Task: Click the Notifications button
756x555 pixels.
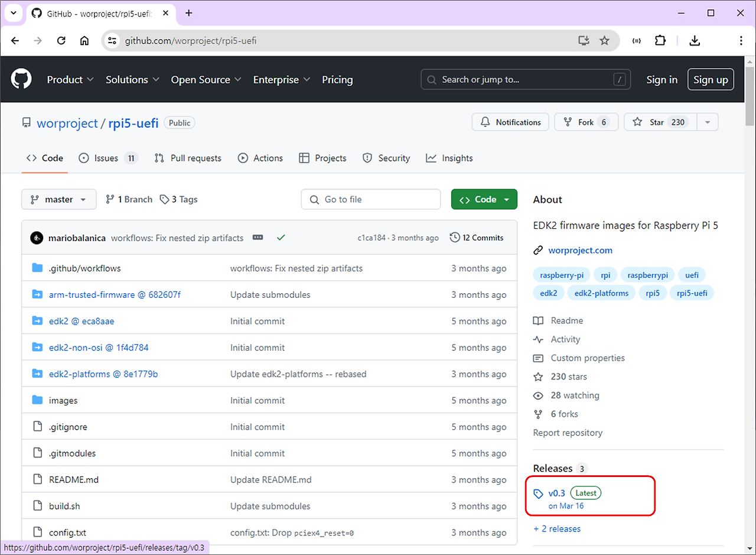Action: click(510, 122)
